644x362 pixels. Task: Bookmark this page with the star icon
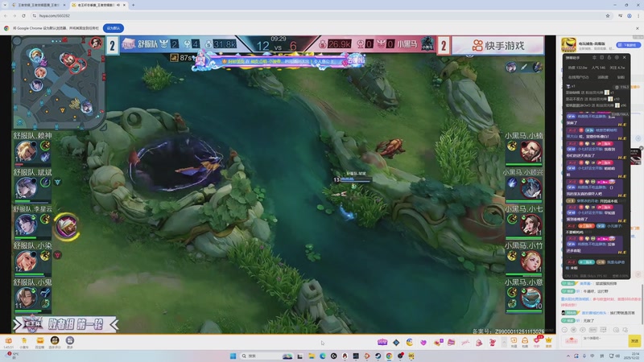[x=608, y=15]
